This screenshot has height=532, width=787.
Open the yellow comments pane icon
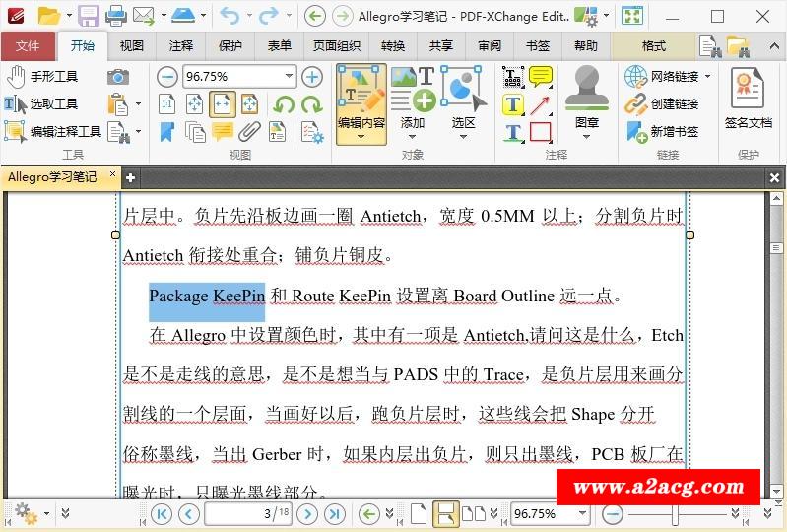223,132
